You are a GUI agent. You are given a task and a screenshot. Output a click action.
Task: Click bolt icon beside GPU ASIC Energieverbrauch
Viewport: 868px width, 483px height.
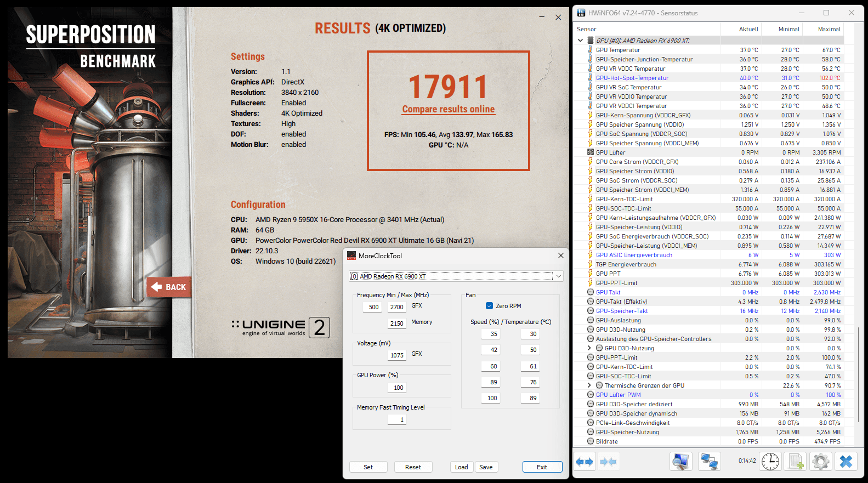point(591,255)
